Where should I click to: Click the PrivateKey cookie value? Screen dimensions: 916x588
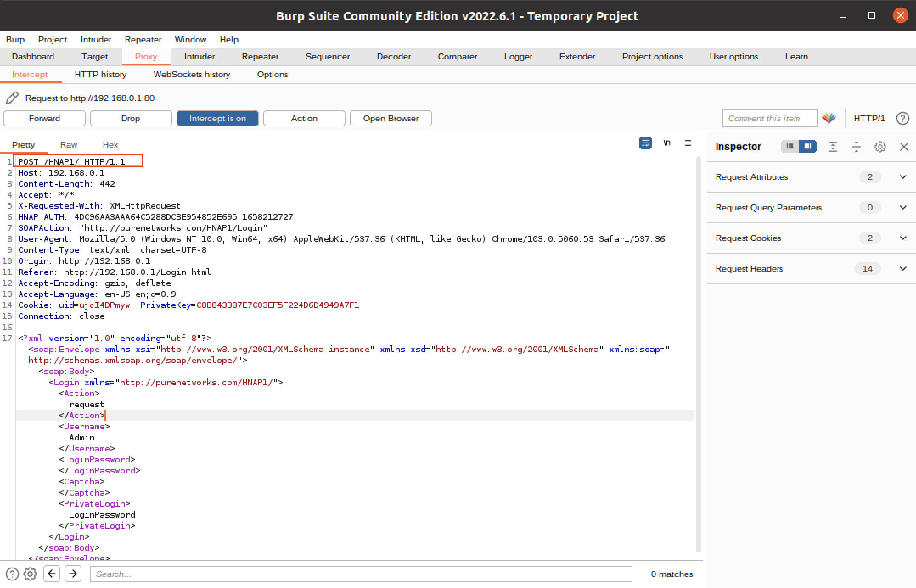(x=278, y=305)
